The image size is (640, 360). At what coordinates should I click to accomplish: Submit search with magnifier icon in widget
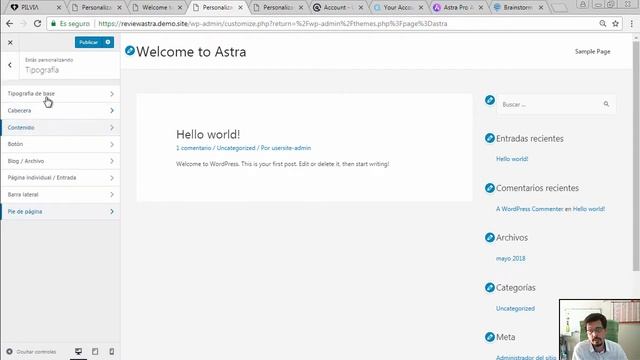(x=606, y=104)
